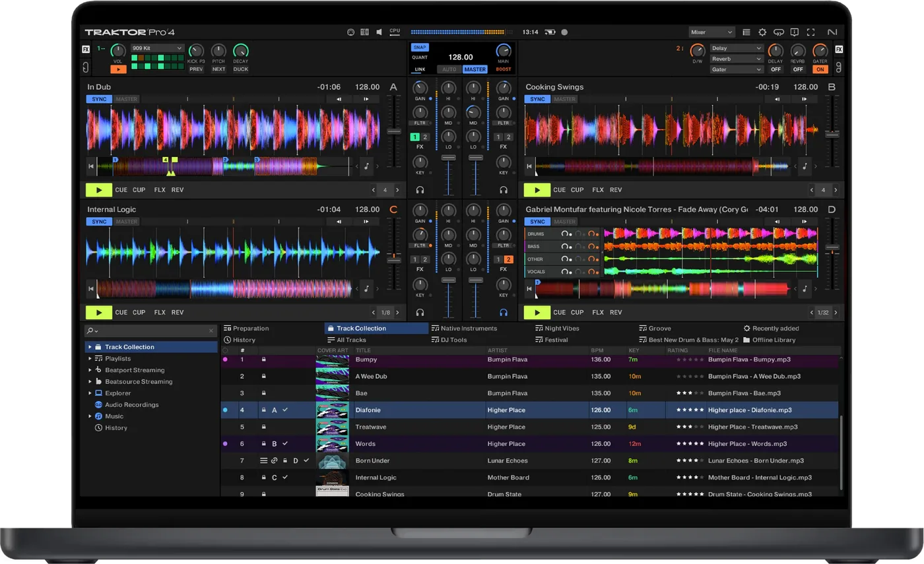Open the Delay effect dropdown
The image size is (924, 564).
pos(737,48)
